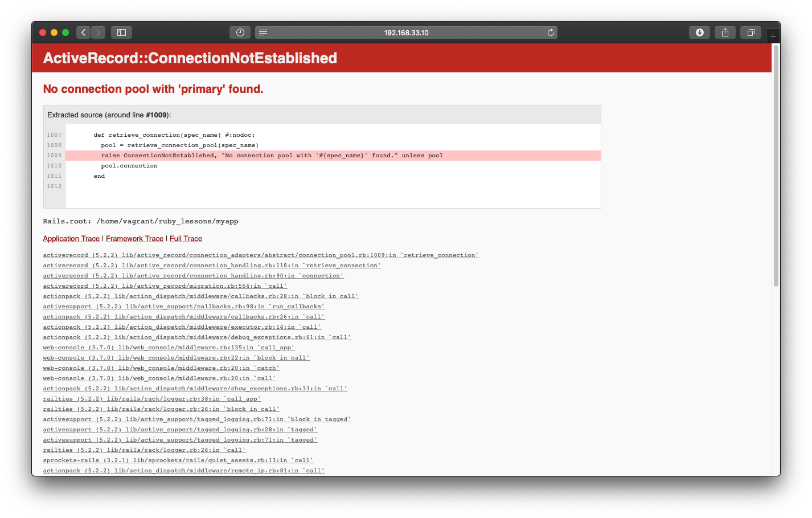Open web-console middleware.rb:20 catch trace
The height and width of the screenshot is (518, 812).
click(x=161, y=368)
